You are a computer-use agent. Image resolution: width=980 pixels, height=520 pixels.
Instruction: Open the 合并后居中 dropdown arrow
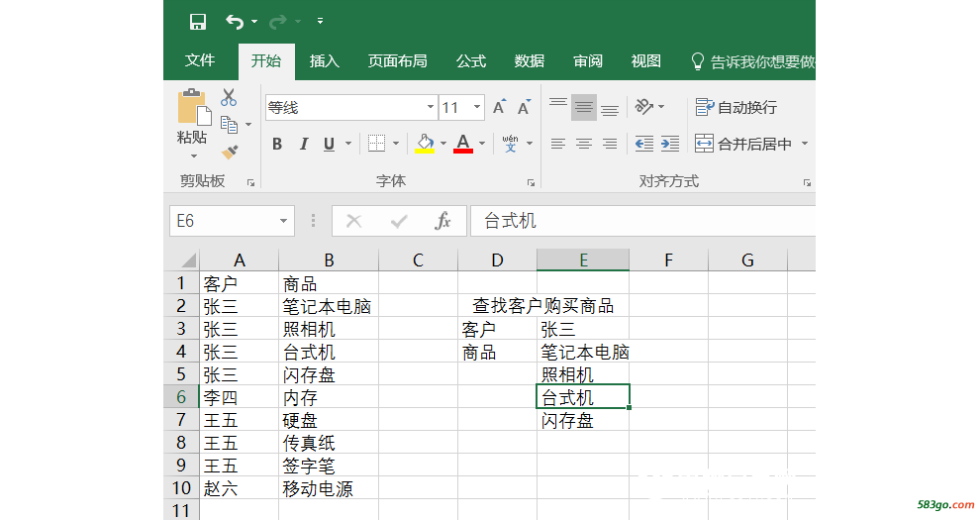tap(805, 144)
